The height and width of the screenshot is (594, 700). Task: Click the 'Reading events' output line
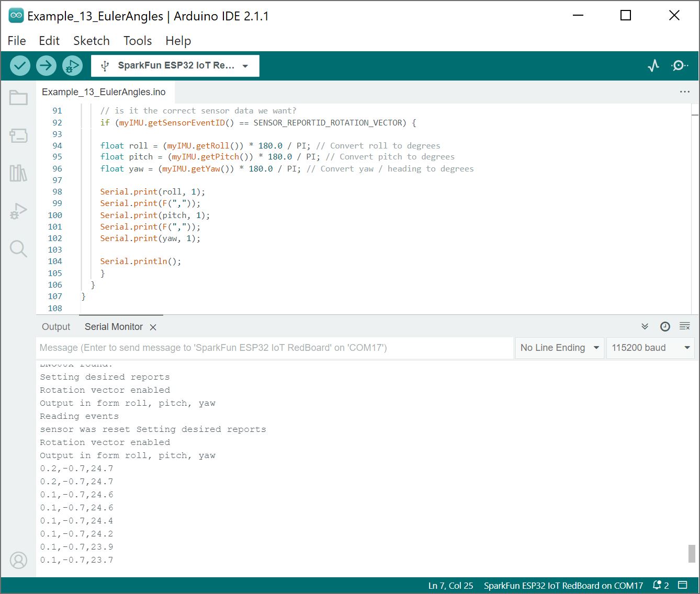point(80,416)
